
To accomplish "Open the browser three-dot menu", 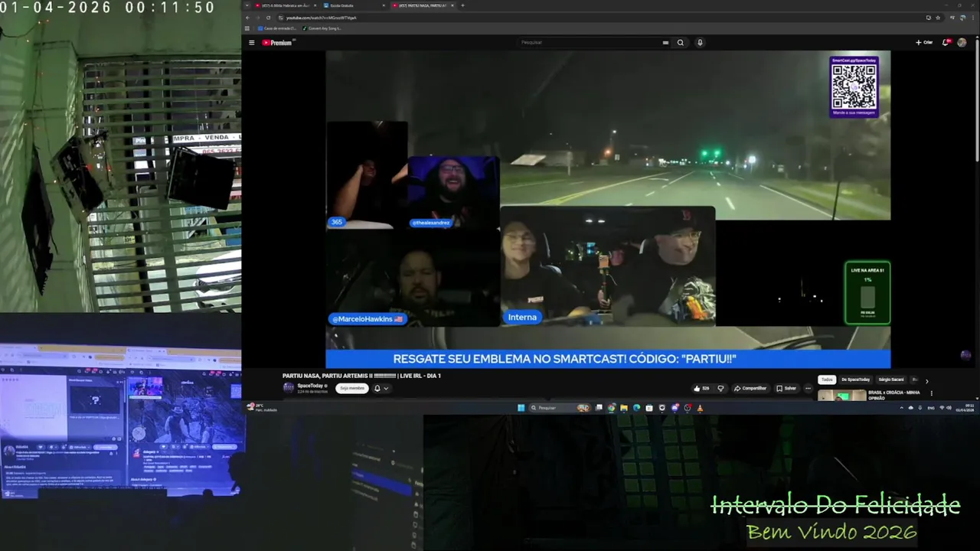I will click(973, 18).
